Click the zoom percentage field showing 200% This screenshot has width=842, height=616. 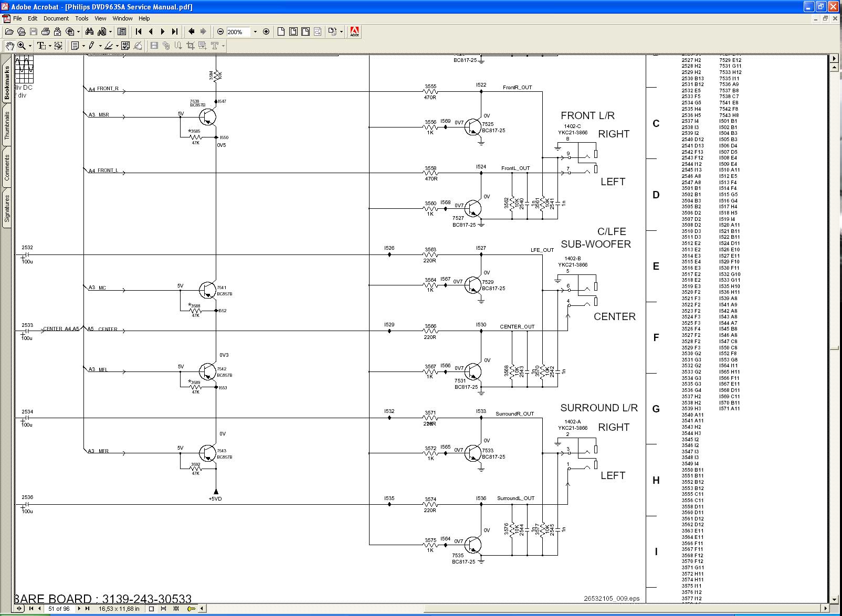pos(238,32)
